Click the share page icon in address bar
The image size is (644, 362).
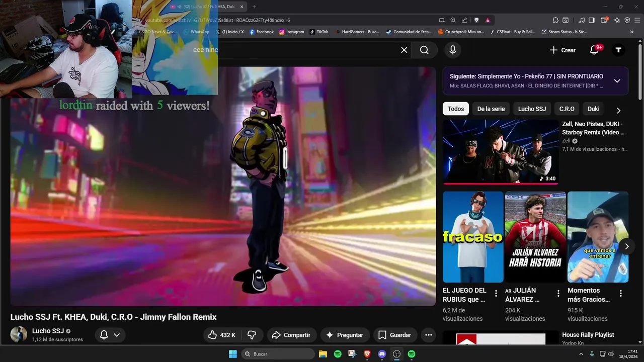(x=464, y=20)
